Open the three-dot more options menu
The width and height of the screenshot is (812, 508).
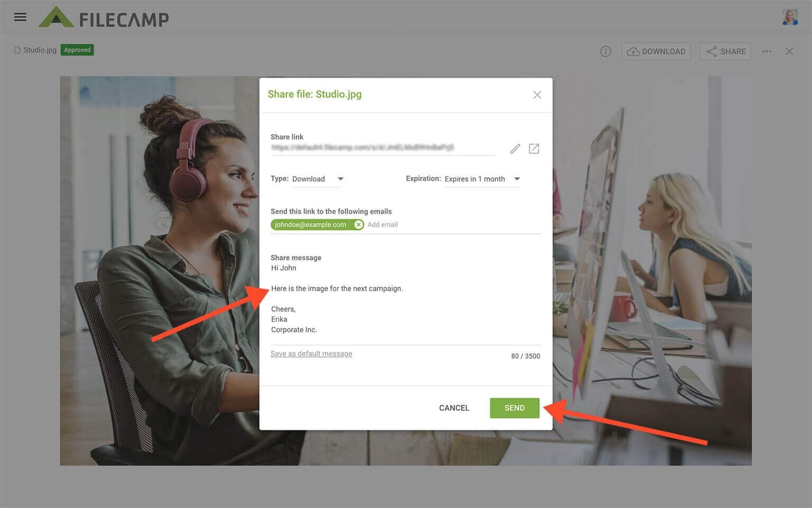[x=767, y=51]
